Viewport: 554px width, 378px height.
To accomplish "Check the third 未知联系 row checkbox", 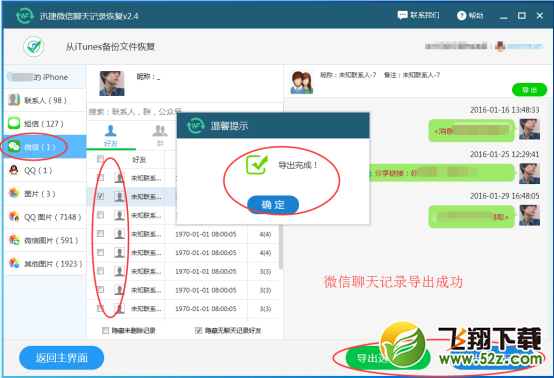I will (x=101, y=215).
